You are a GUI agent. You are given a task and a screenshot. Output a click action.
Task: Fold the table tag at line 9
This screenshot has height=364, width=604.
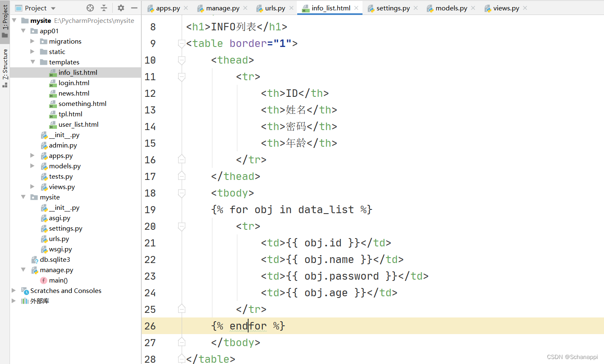(182, 43)
